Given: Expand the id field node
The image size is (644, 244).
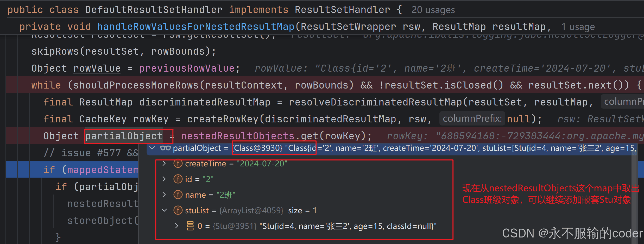Looking at the screenshot, I should pyautogui.click(x=164, y=179).
